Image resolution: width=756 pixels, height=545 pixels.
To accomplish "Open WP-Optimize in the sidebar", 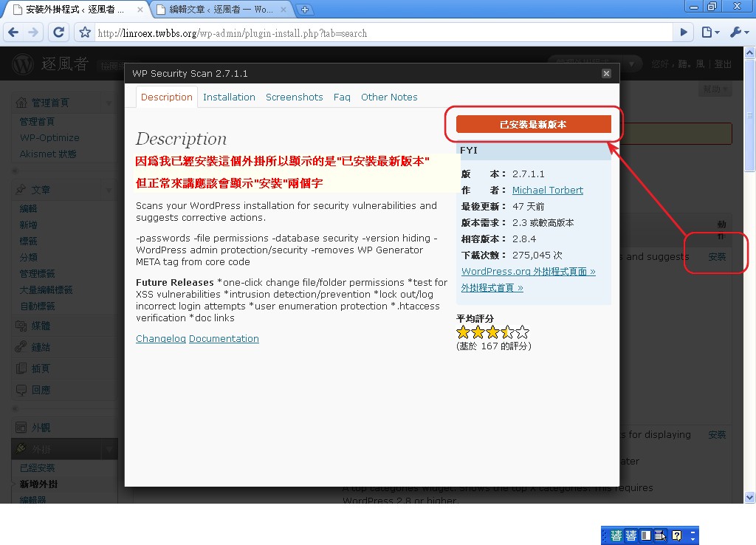I will pyautogui.click(x=49, y=137).
